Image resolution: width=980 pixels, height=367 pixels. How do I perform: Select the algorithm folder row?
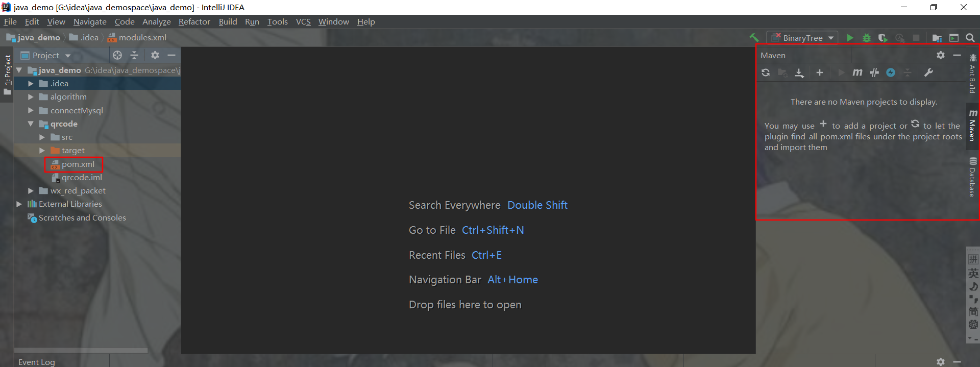(97, 96)
